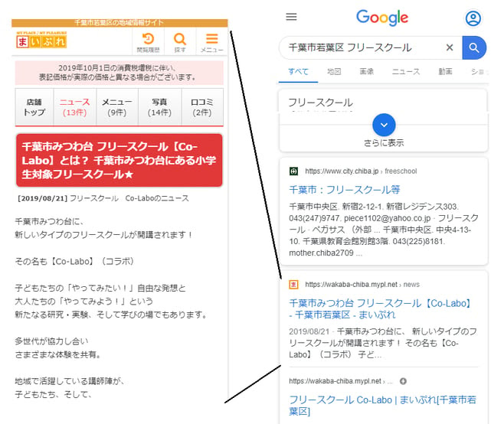Click the circular icon beside the second mypl.net URL
504x424 pixels.
click(403, 381)
